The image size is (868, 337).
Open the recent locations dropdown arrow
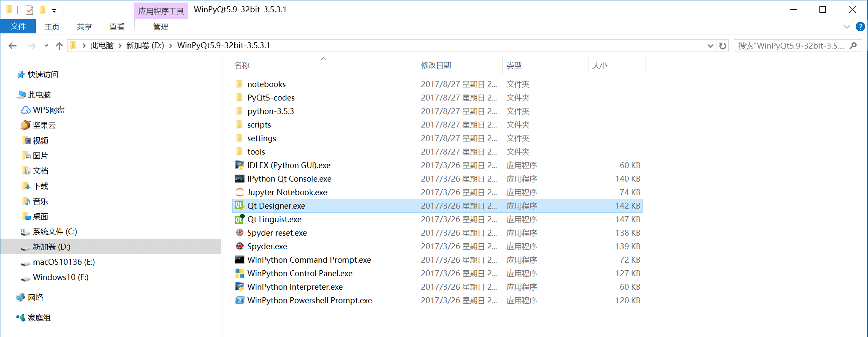[46, 46]
